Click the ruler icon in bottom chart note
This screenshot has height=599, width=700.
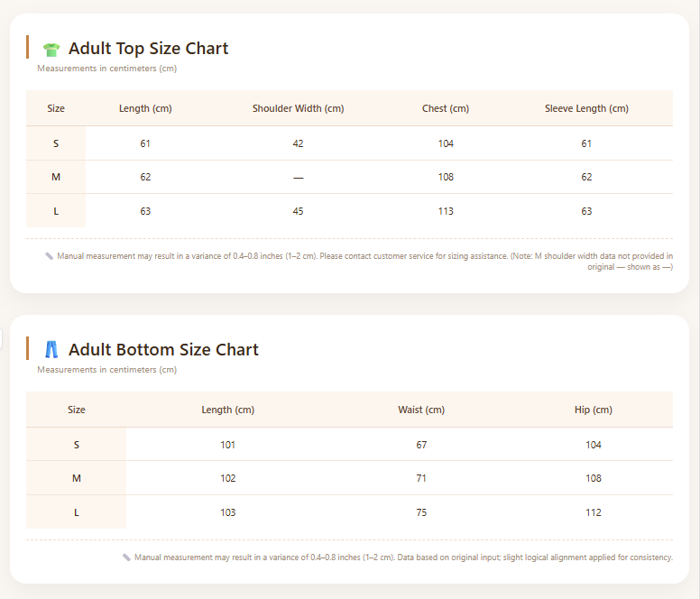126,557
